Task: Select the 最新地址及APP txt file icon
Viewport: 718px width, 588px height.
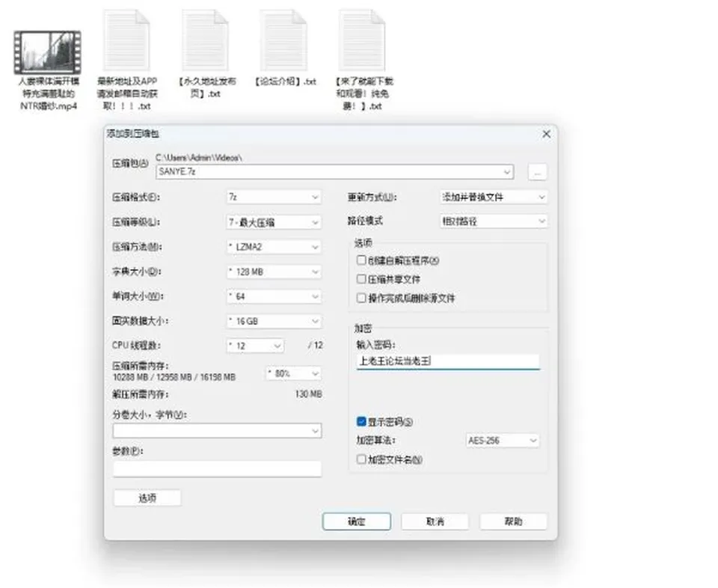Action: point(127,40)
